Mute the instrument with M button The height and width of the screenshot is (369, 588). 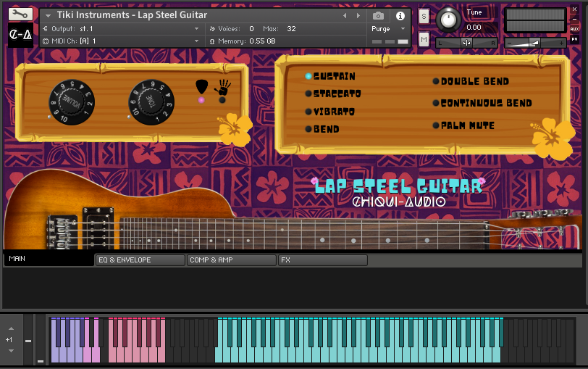tap(424, 39)
